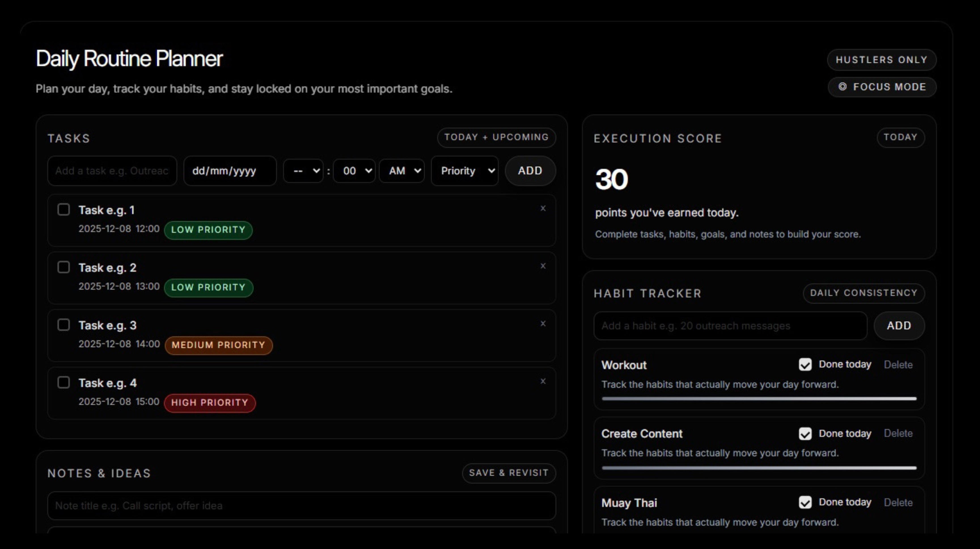The width and height of the screenshot is (980, 549).
Task: Untick Done today on Create Content
Action: 805,433
